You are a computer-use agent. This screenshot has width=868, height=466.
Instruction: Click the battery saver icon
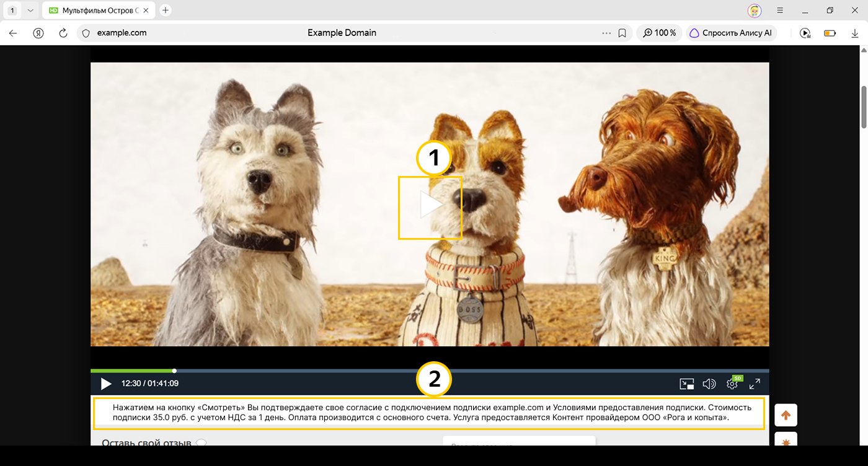coord(830,33)
